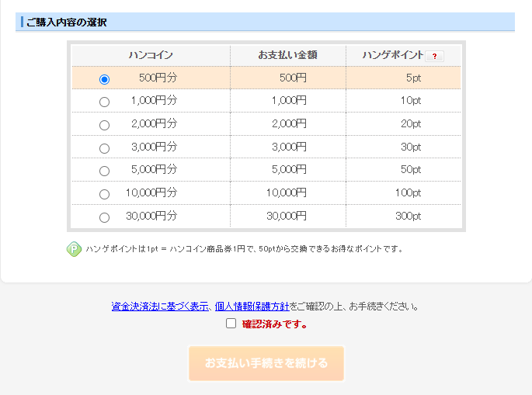Image resolution: width=532 pixels, height=395 pixels.
Task: Click the ハンコイン column header
Action: [151, 55]
